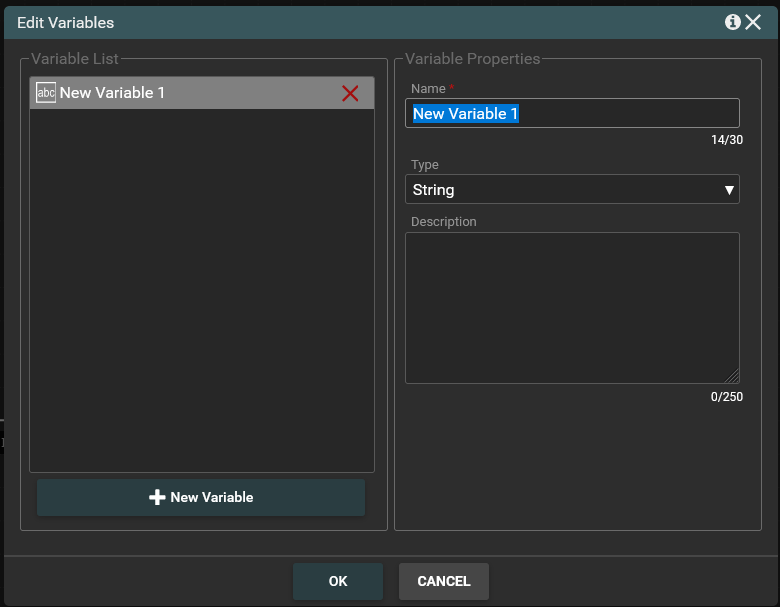Click the plus icon on New Variable
The image size is (780, 607).
click(157, 497)
